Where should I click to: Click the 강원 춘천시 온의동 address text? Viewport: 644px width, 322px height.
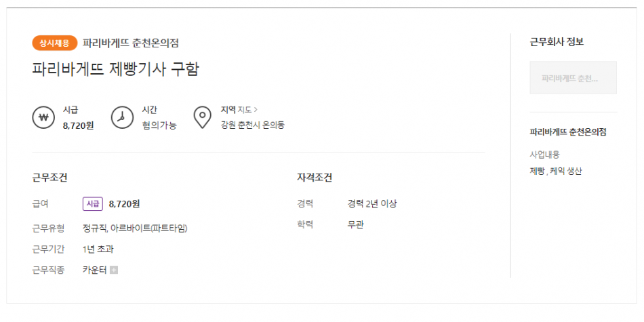253,125
